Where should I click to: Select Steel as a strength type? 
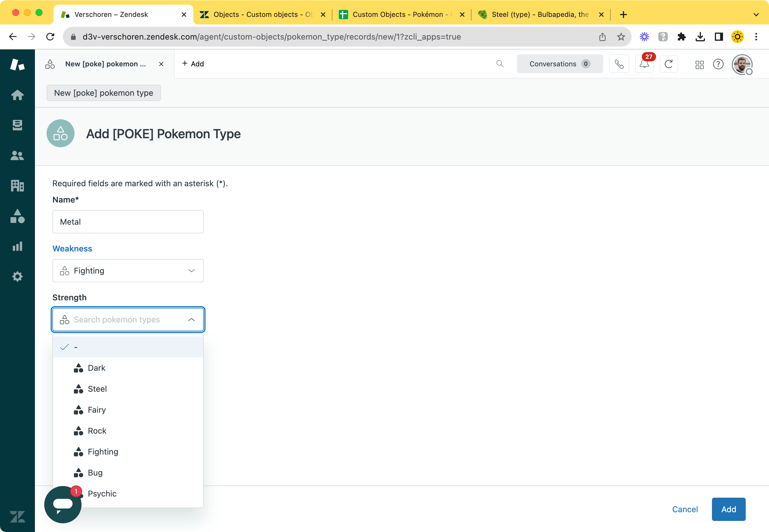(x=97, y=389)
